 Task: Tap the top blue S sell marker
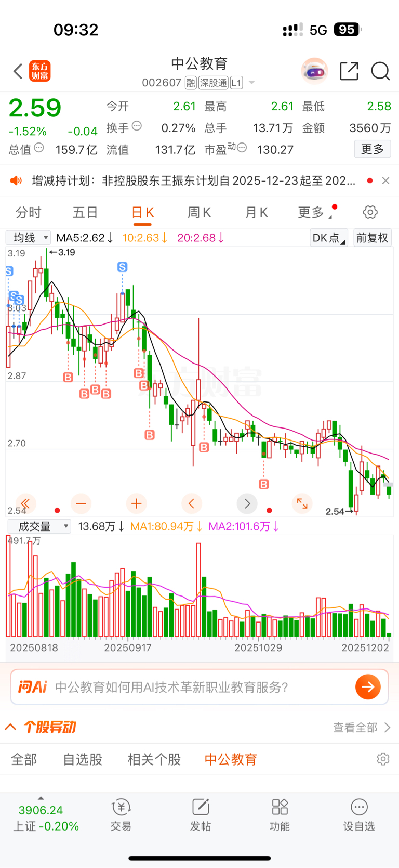pyautogui.click(x=123, y=267)
